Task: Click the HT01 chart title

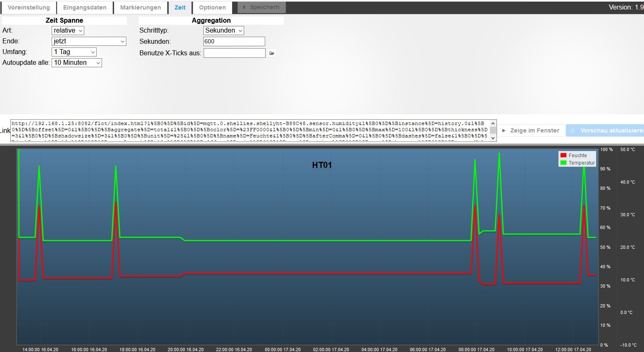Action: 322,165
